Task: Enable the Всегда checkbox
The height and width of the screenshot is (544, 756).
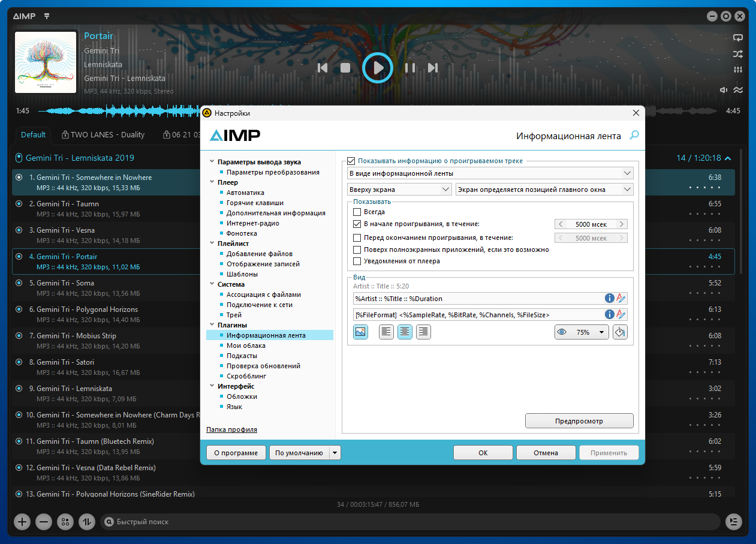Action: click(x=357, y=212)
